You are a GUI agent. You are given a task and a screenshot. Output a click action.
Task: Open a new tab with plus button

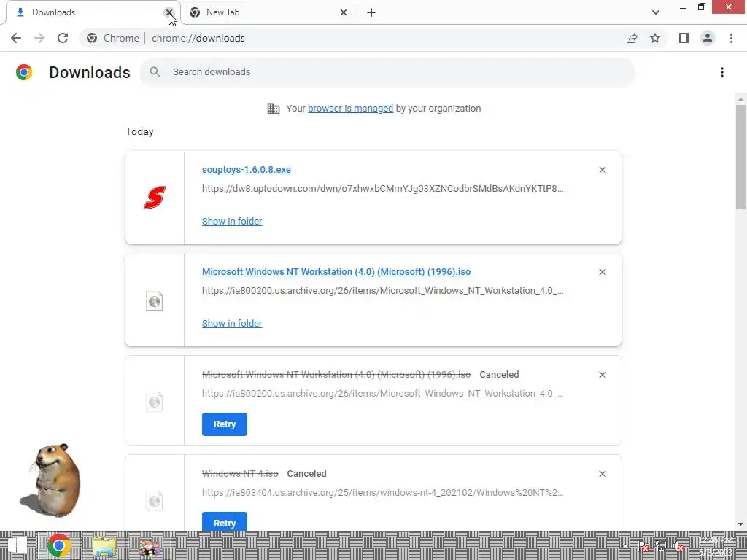[371, 12]
